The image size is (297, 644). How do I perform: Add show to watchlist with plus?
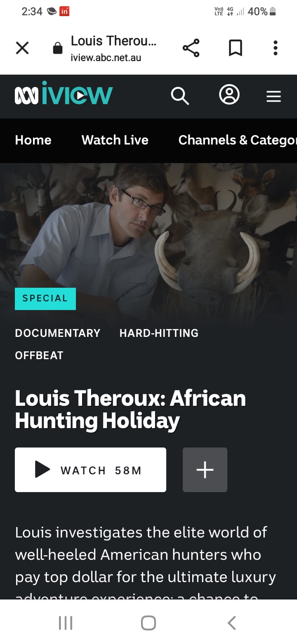(x=205, y=470)
